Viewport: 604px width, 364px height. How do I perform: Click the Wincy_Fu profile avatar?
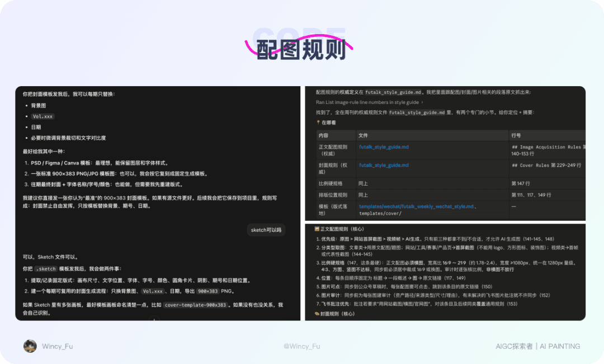(30, 346)
